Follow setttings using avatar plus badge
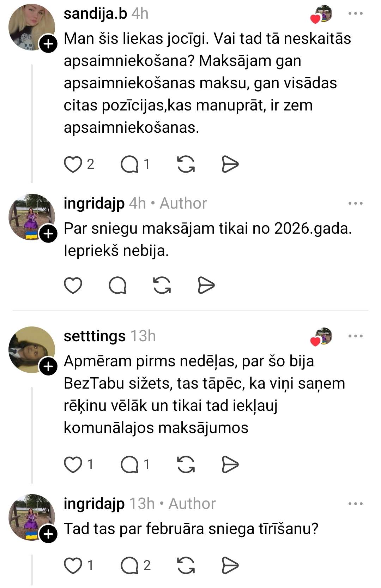 (x=48, y=367)
